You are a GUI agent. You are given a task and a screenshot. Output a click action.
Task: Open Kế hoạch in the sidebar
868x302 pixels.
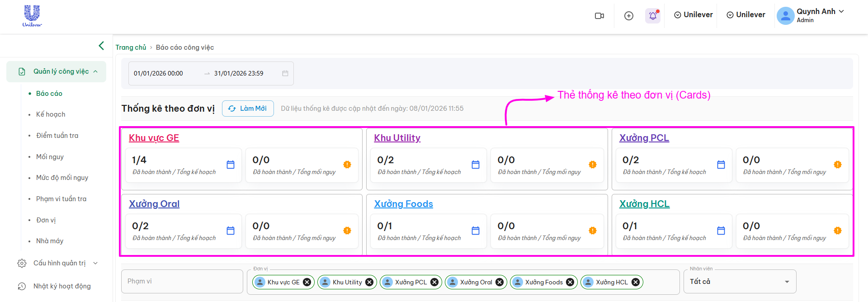(x=51, y=114)
